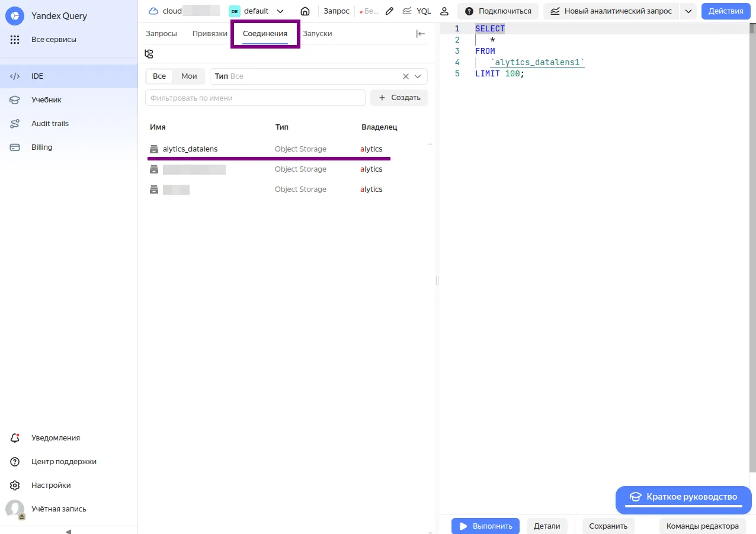Open Billing in the sidebar
756x534 pixels.
(x=69, y=147)
